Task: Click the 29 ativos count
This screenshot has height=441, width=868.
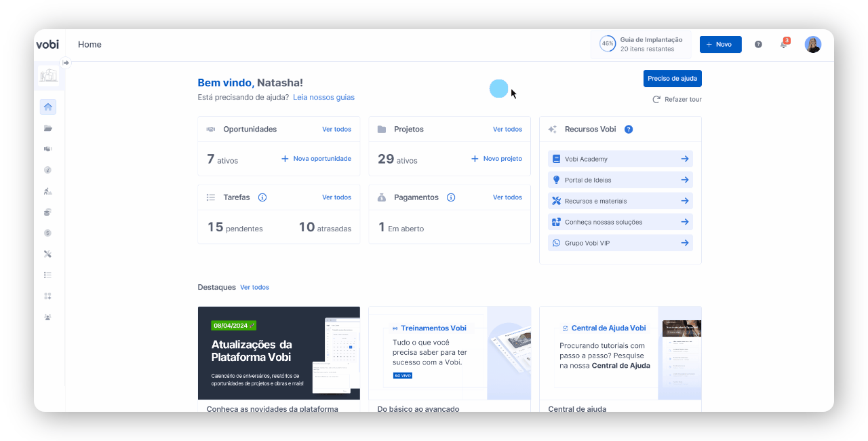Action: 397,159
